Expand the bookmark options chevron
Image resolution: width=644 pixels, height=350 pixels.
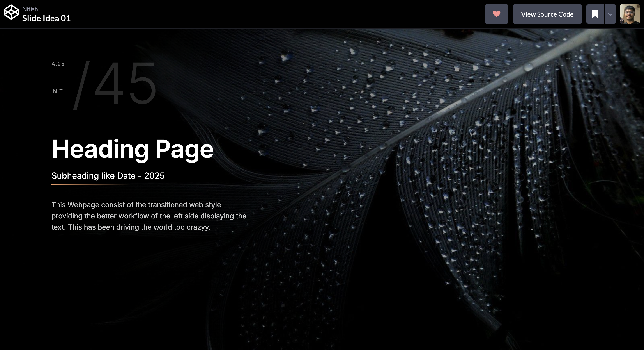point(610,14)
